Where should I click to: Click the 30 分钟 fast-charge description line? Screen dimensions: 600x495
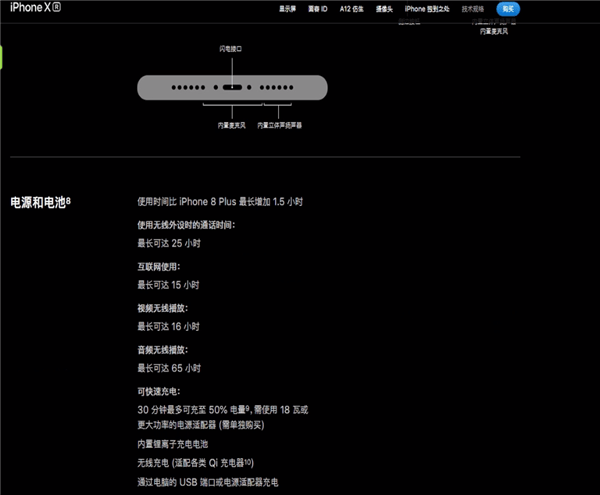pos(223,410)
